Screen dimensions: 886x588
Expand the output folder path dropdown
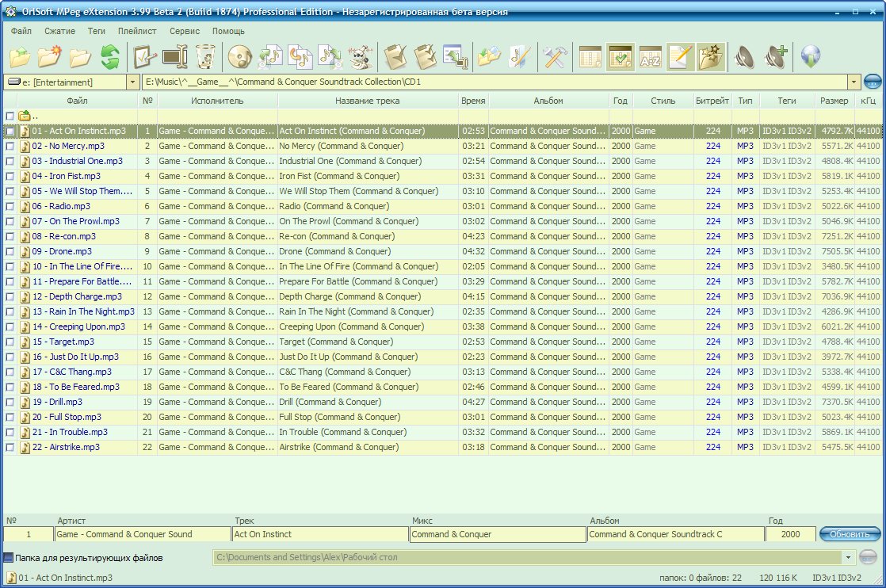(x=849, y=558)
